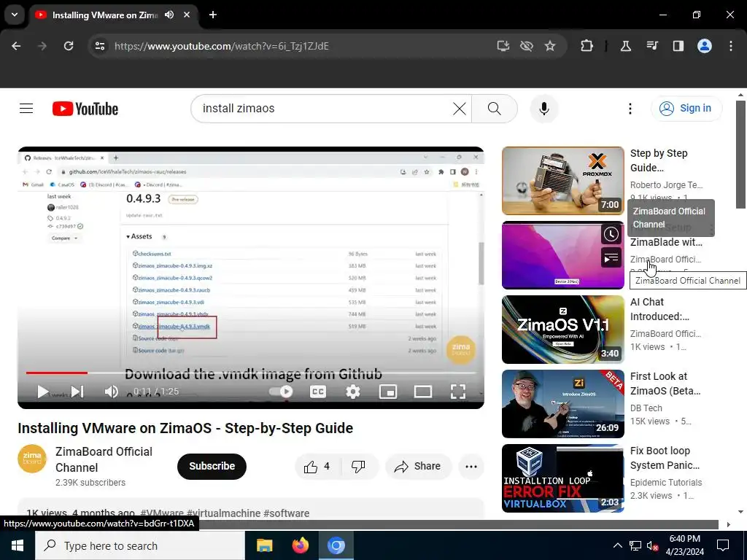Start voice search with microphone
Image resolution: width=747 pixels, height=560 pixels.
543,109
